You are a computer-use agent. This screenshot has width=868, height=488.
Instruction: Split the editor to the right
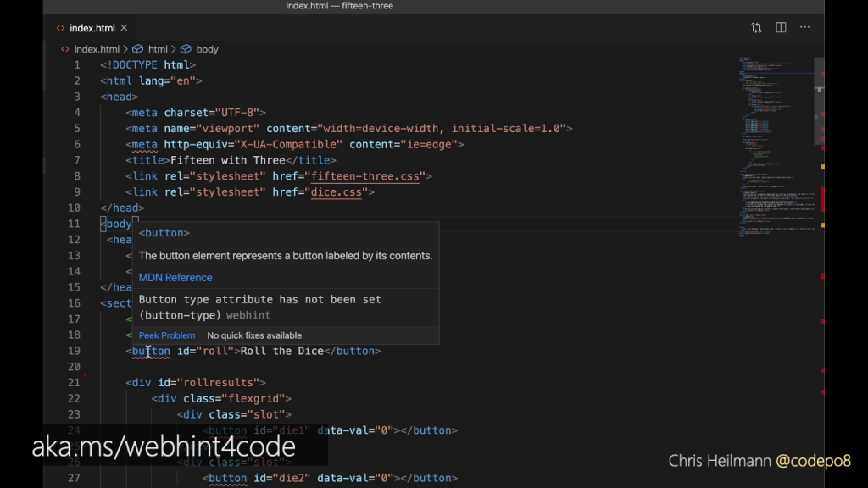[781, 28]
